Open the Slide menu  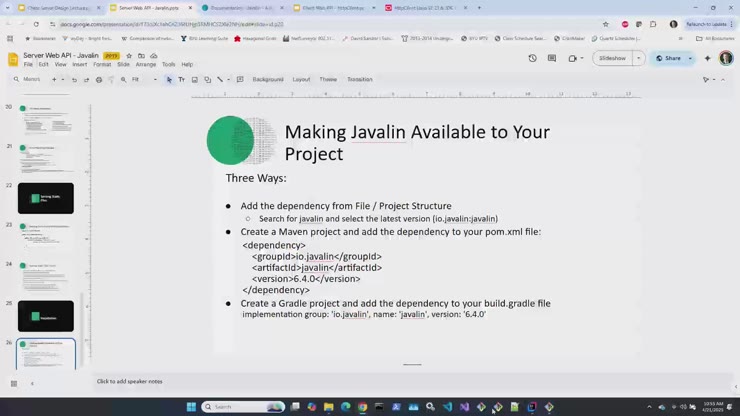click(x=123, y=64)
